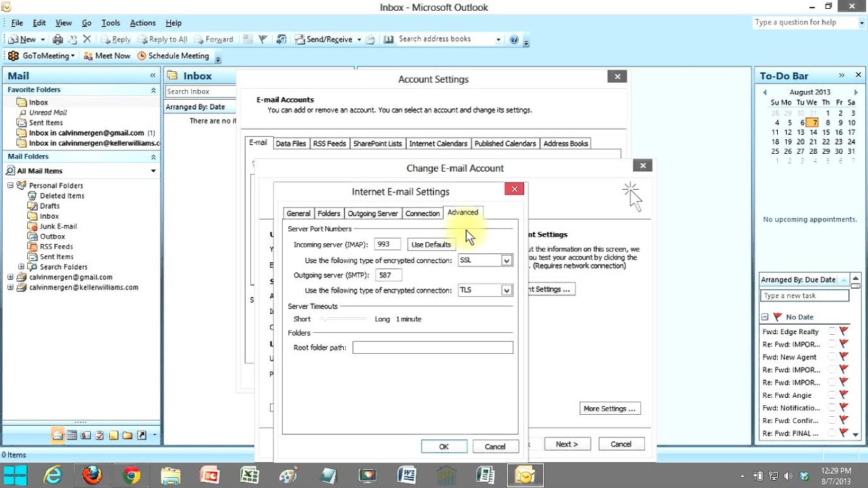The height and width of the screenshot is (488, 868).
Task: Open Internet Explorer from the taskbar
Action: click(x=53, y=475)
